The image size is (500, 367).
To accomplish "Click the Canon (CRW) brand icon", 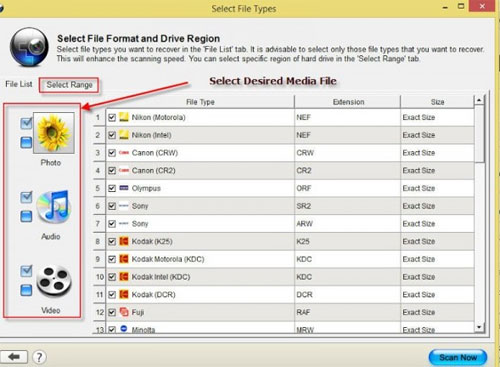I will tap(124, 153).
